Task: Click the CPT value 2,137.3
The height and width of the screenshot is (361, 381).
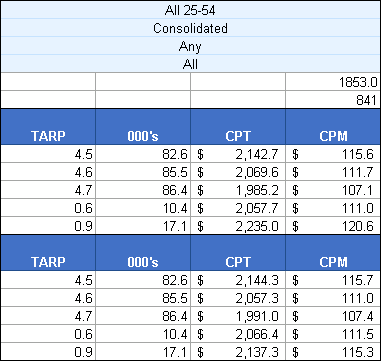Action: (x=238, y=352)
